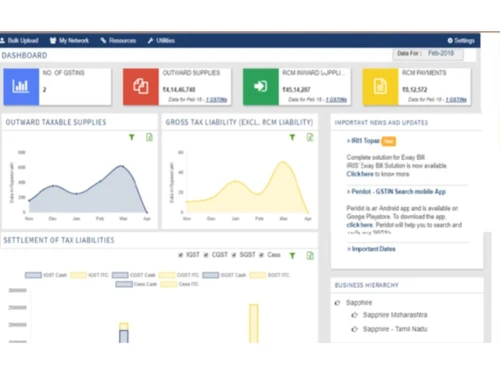Export the Settlement of Tax Liabilities chart
500x375 pixels.
(310, 256)
